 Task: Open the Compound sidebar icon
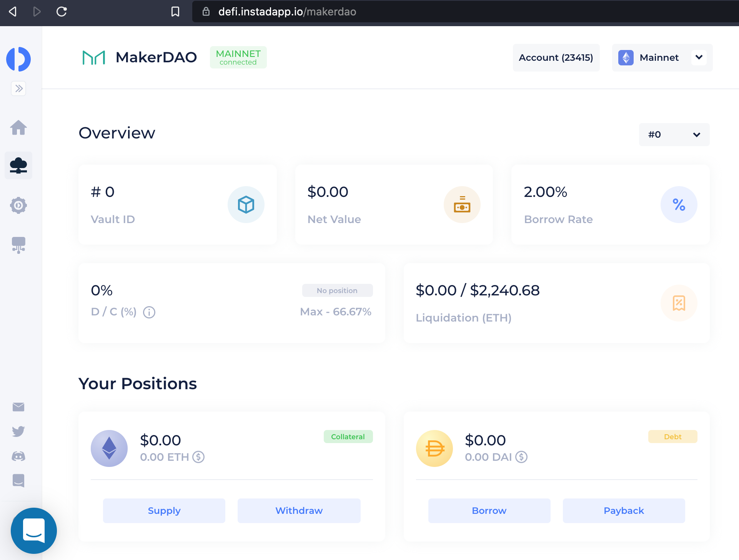[18, 205]
